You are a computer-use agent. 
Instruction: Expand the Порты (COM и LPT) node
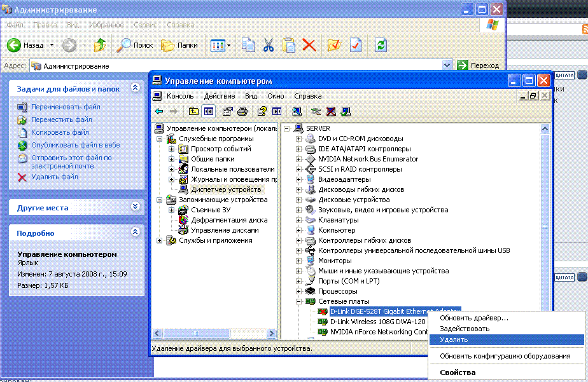(x=298, y=282)
